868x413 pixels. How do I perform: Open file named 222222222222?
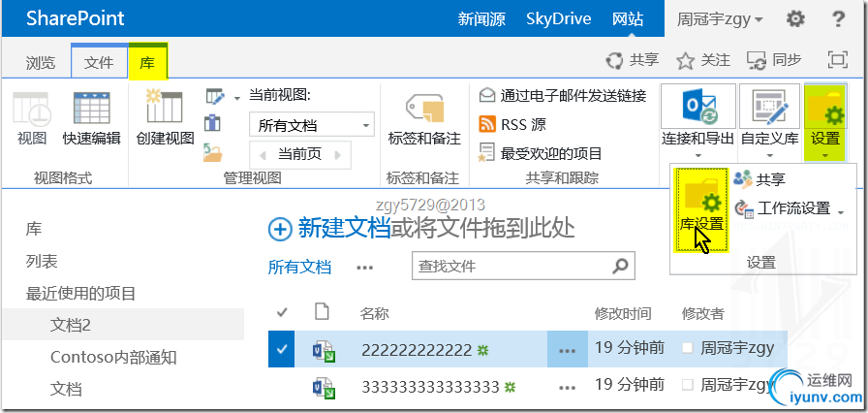[417, 350]
